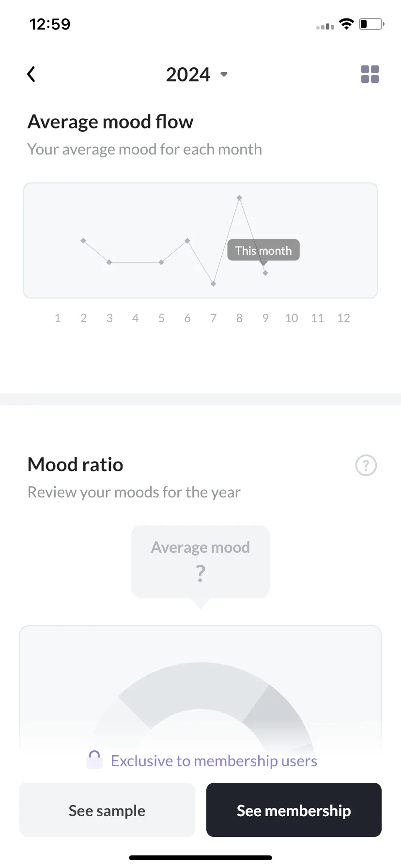Click the dropdown arrow beside 2024
Screen dimensions: 401x868
224,75
